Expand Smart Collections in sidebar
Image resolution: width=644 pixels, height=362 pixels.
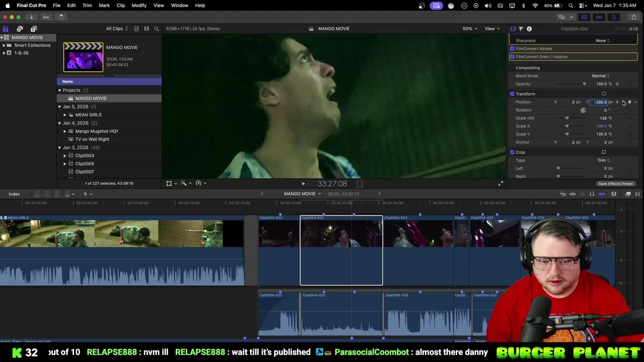click(4, 45)
